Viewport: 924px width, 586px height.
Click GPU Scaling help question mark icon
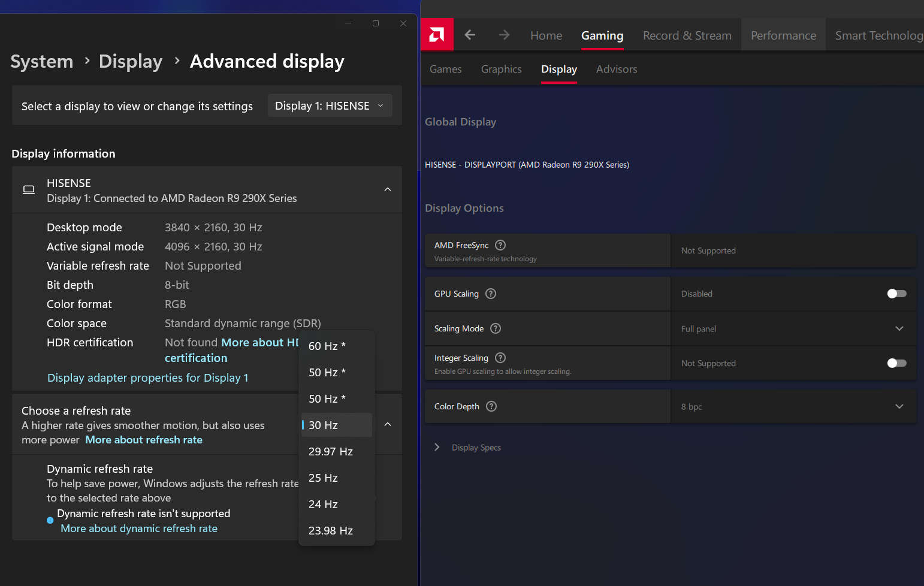491,294
